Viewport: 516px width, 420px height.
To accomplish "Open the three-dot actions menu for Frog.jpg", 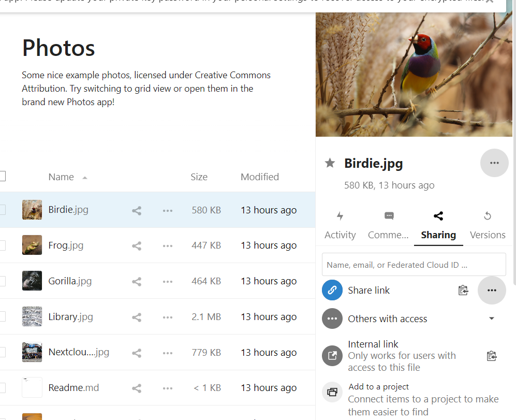I will pos(168,246).
